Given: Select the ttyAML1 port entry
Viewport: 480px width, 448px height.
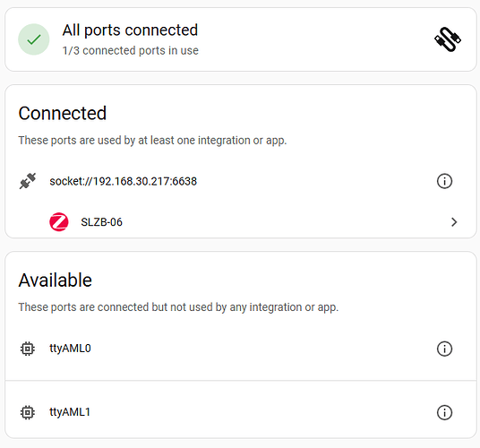Looking at the screenshot, I should click(x=241, y=412).
